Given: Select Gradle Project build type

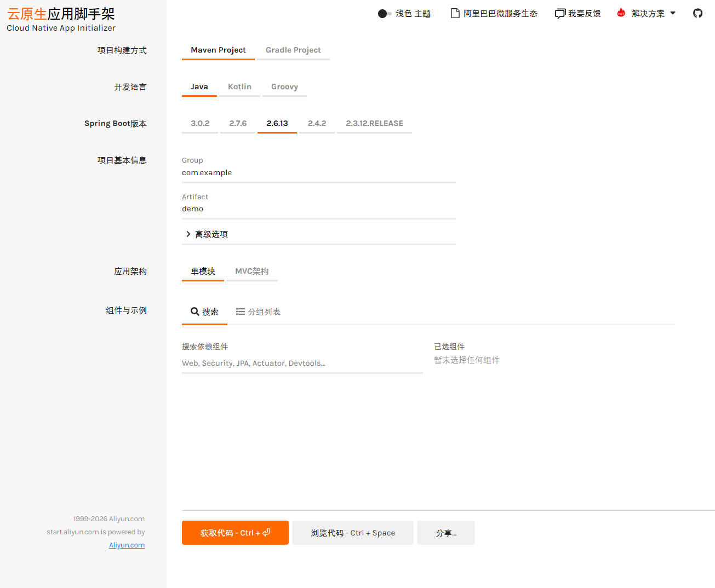Looking at the screenshot, I should click(293, 50).
